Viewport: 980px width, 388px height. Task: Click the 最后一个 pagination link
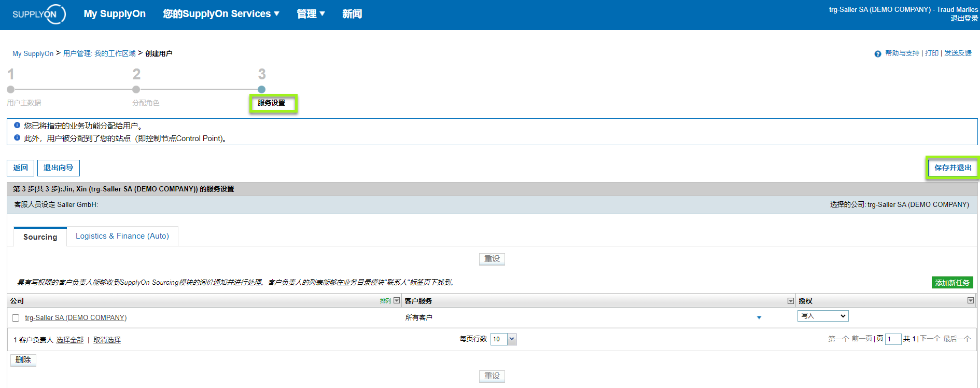[957, 339]
